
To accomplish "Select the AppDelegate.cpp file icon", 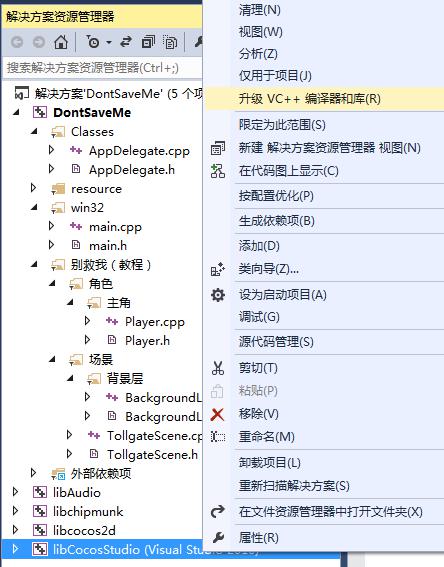I will [76, 150].
